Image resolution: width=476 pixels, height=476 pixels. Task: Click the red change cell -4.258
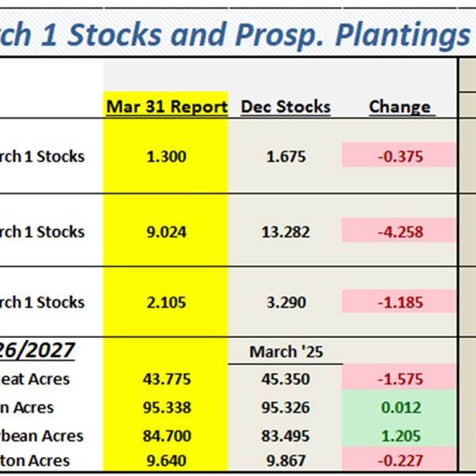[x=400, y=232]
